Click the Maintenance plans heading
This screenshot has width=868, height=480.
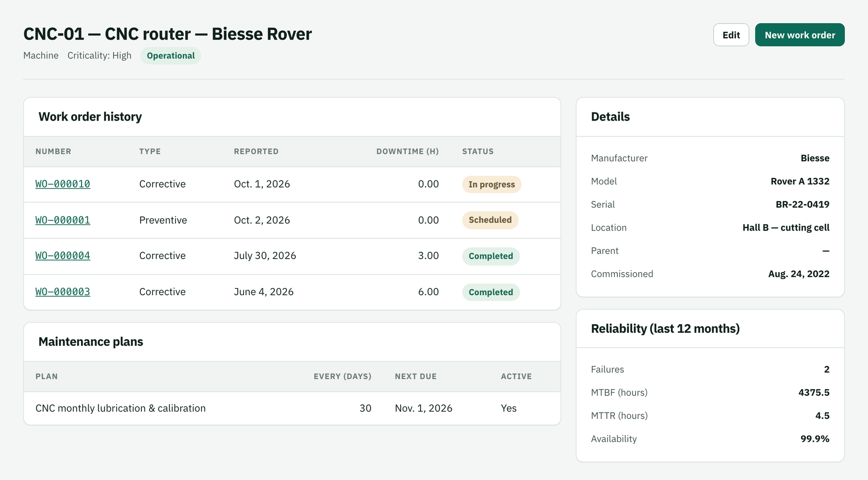tap(91, 342)
